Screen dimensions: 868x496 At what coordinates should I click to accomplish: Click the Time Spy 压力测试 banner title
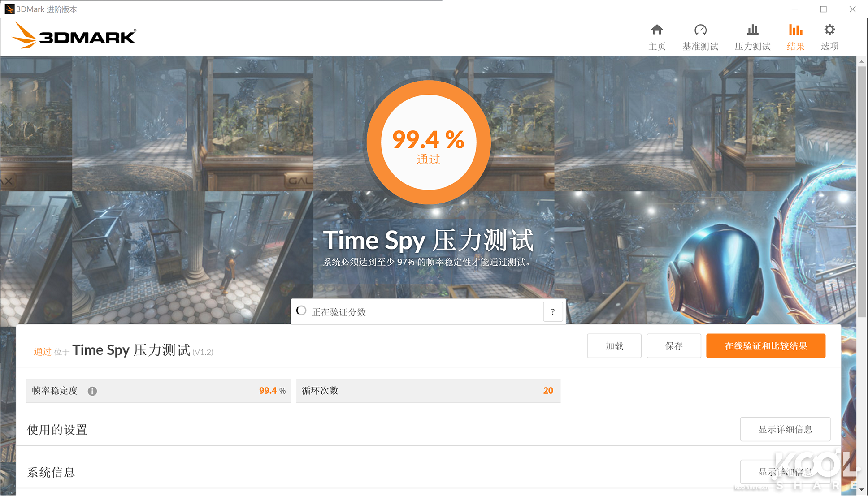point(428,240)
